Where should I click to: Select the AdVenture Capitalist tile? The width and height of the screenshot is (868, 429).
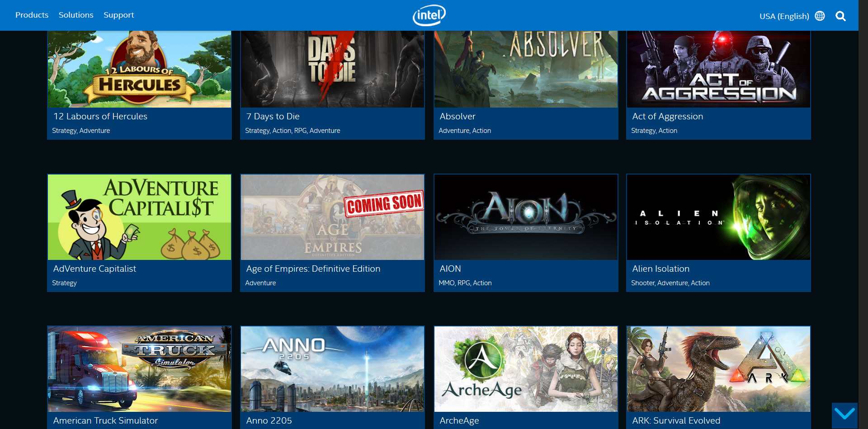pyautogui.click(x=139, y=217)
